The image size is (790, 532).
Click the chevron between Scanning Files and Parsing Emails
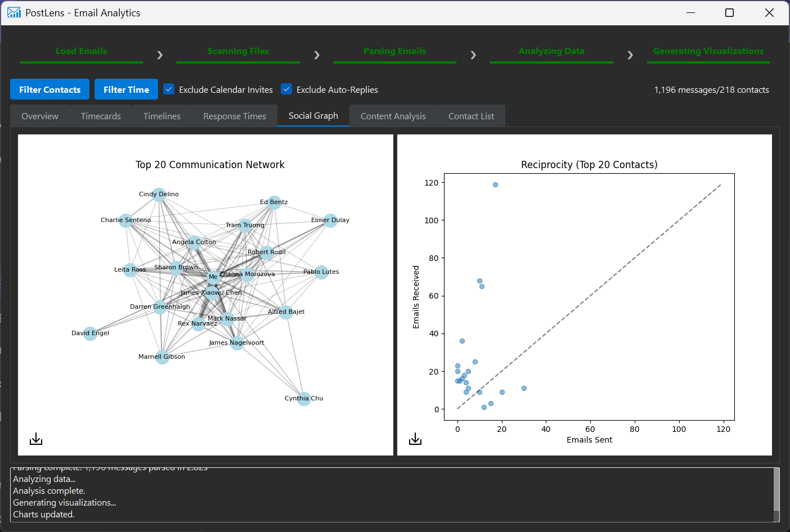pos(317,55)
